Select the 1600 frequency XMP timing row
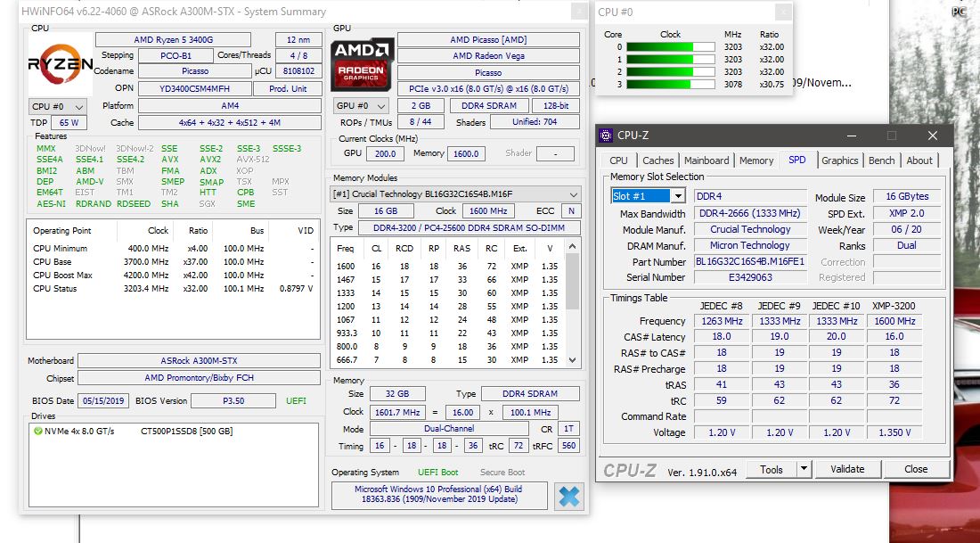The width and height of the screenshot is (980, 543). coord(448,266)
